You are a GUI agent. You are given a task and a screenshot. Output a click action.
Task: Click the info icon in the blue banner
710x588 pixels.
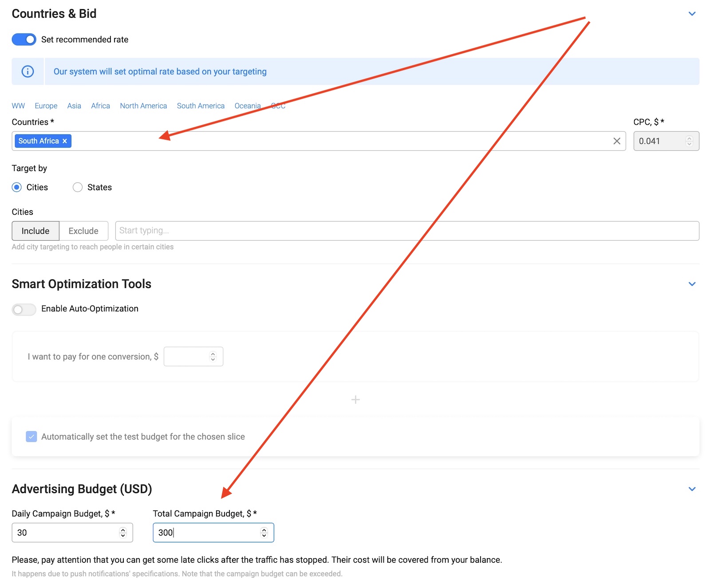tap(28, 71)
